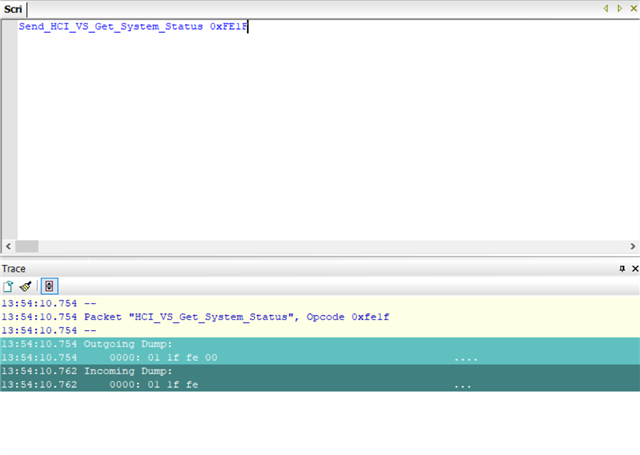Image resolution: width=640 pixels, height=455 pixels.
Task: Toggle the trace auto-scroll button
Action: (x=49, y=286)
